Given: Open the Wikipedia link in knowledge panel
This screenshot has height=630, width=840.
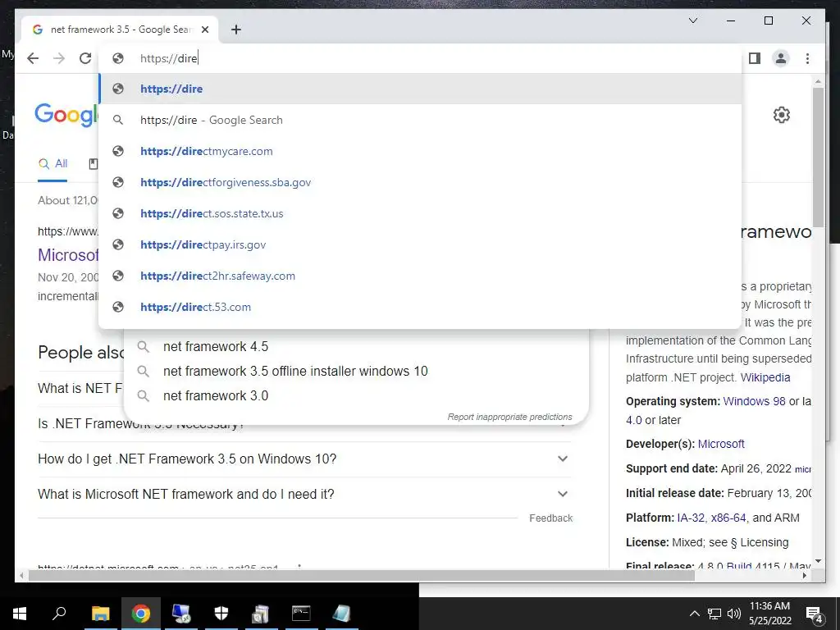Looking at the screenshot, I should tap(765, 377).
